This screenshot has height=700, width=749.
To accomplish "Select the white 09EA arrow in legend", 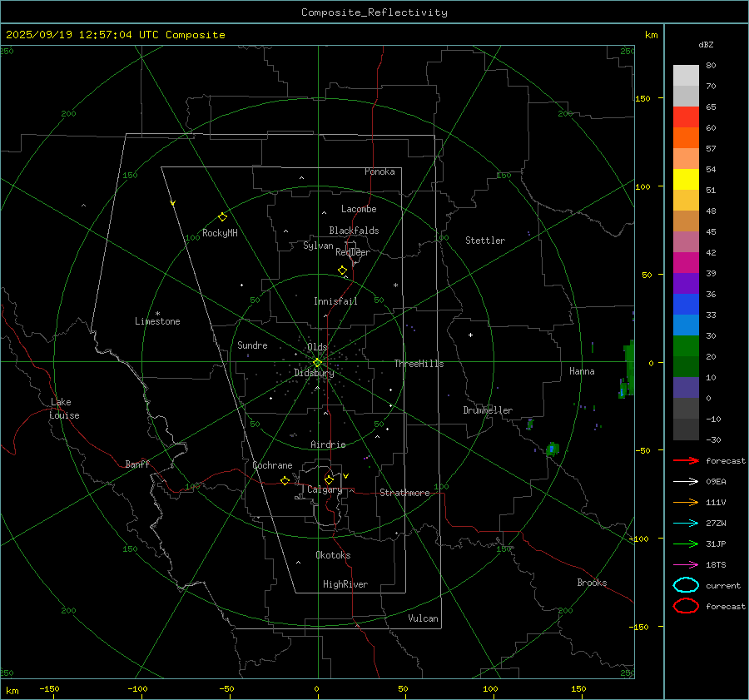I will [686, 481].
